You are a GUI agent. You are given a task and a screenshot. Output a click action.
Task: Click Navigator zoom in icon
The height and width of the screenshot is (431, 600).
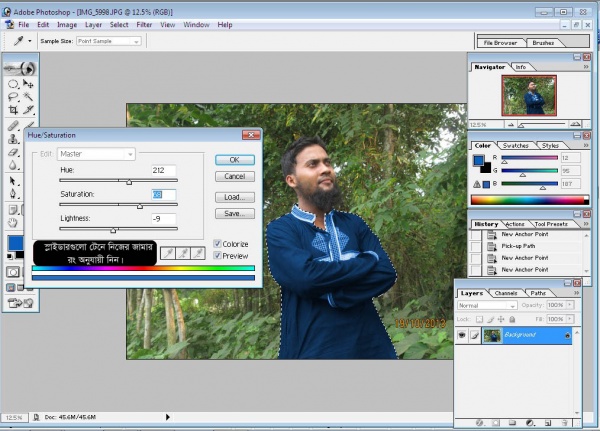coord(575,124)
